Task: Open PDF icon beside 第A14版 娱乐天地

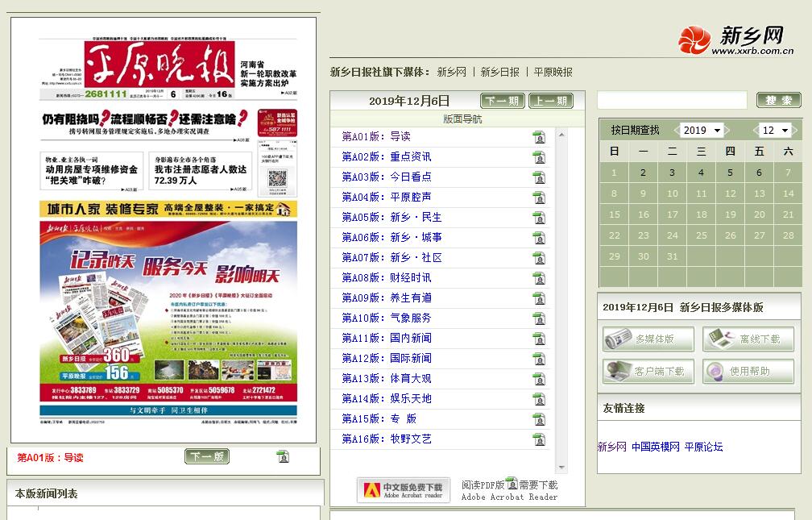Action: (539, 399)
